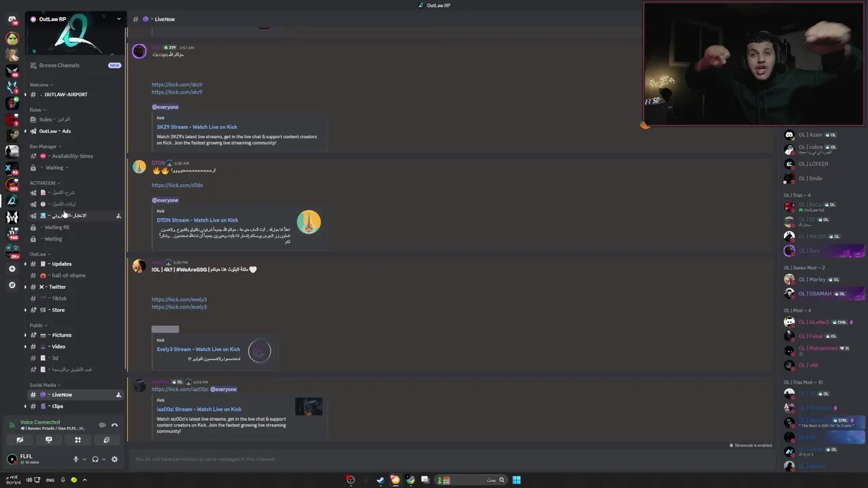Open the Clips channel
Viewport: 868px width, 488px height.
75,406
